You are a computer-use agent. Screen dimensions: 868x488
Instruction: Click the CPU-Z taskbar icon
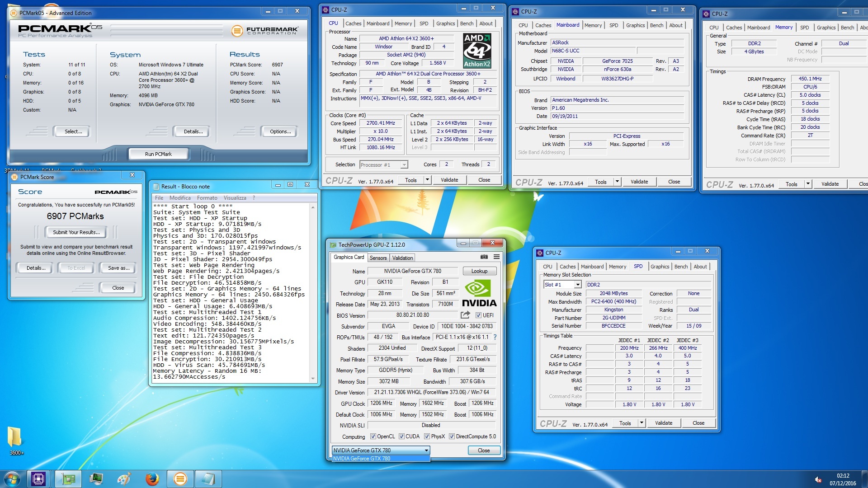[x=38, y=479]
